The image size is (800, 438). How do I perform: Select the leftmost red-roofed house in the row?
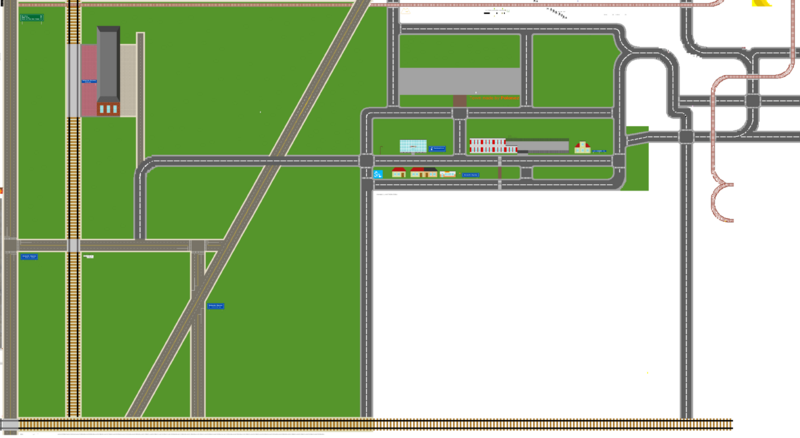click(x=398, y=173)
